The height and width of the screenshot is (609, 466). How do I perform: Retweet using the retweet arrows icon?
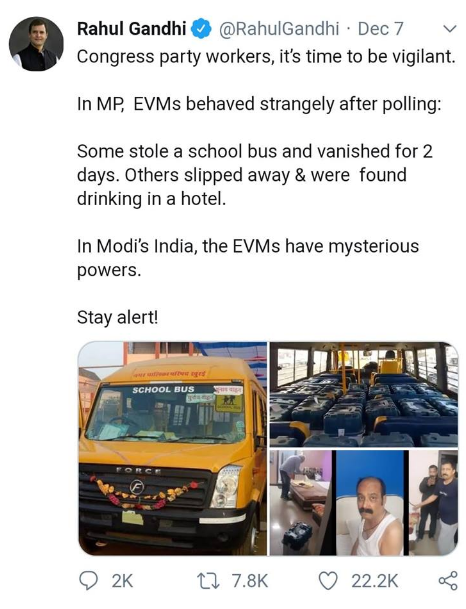[x=208, y=581]
